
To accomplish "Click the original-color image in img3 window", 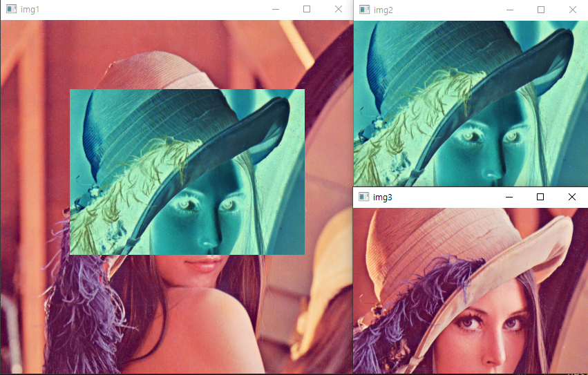I will click(x=471, y=291).
